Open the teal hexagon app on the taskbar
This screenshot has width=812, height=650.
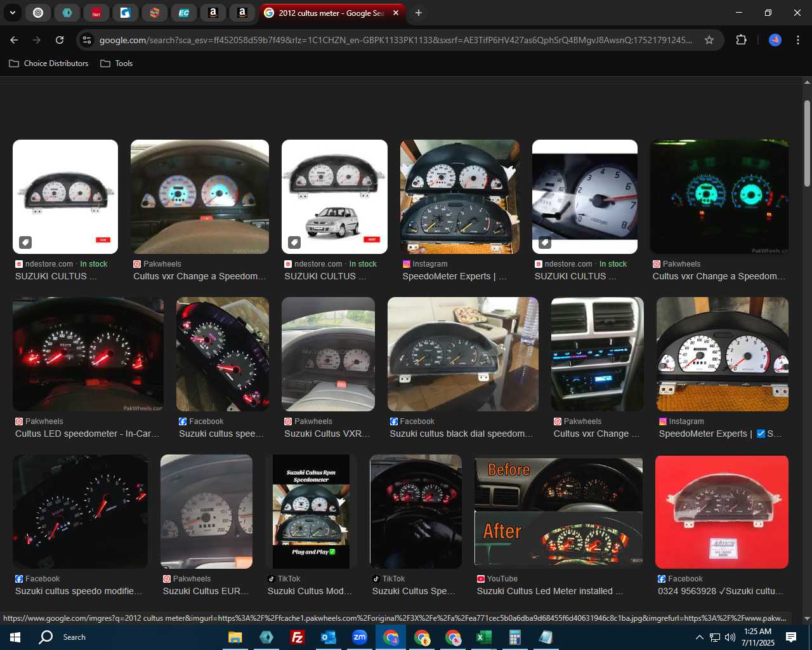(x=266, y=637)
